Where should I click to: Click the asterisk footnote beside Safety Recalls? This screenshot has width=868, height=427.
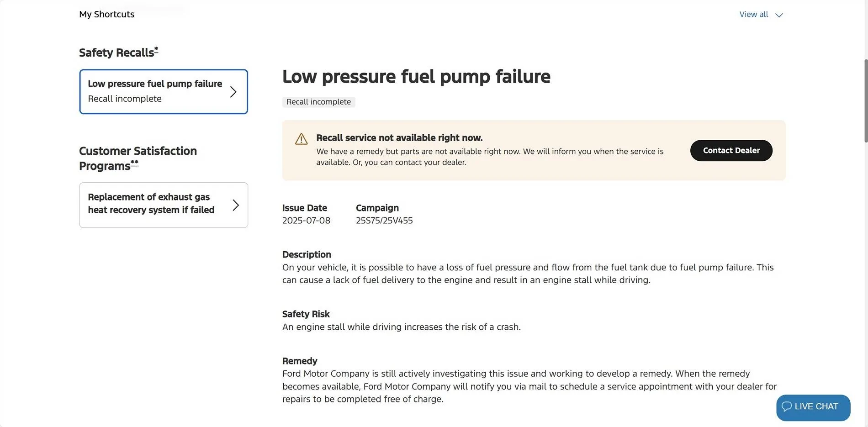(x=156, y=48)
